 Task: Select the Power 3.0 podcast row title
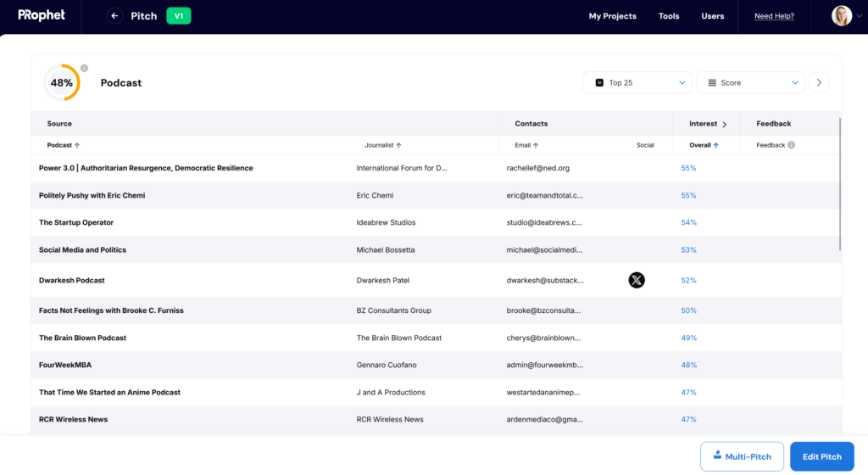[x=146, y=168]
